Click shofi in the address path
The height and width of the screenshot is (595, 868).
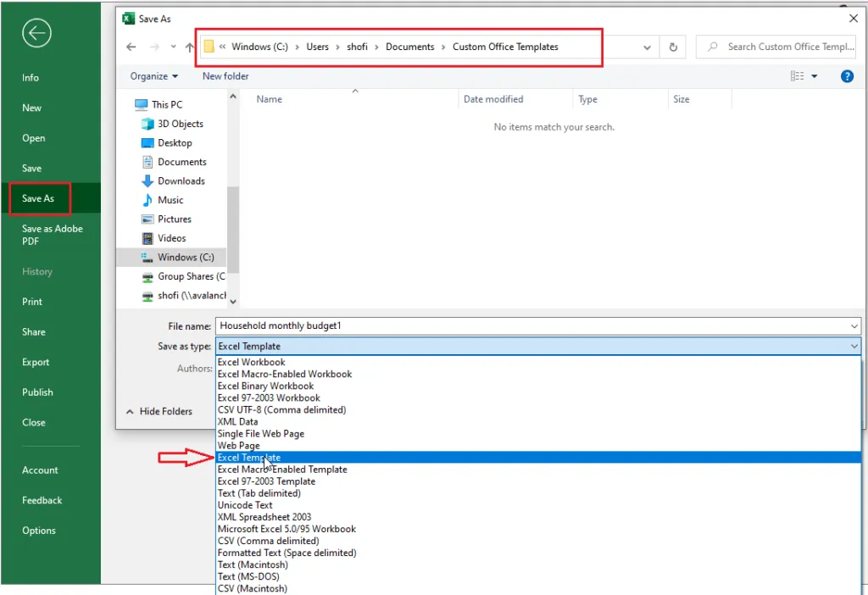point(357,47)
